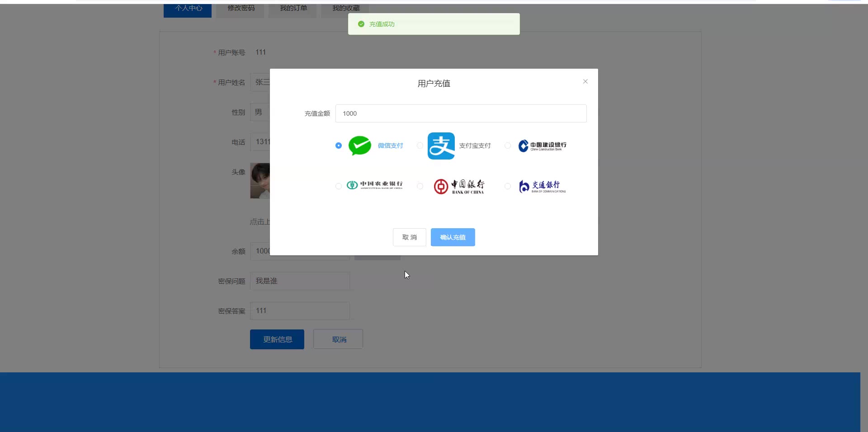Click the Bank of Communications logo
The width and height of the screenshot is (868, 432).
click(x=542, y=186)
